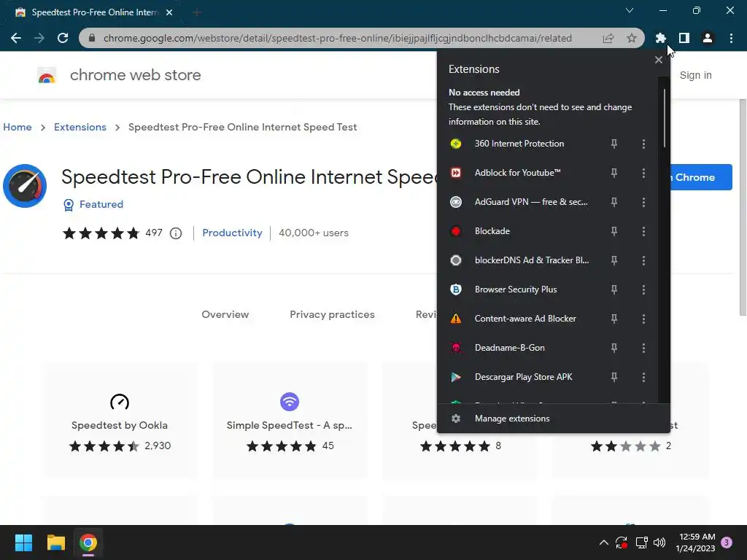Open the Productivity category link
The image size is (747, 560).
coord(232,233)
